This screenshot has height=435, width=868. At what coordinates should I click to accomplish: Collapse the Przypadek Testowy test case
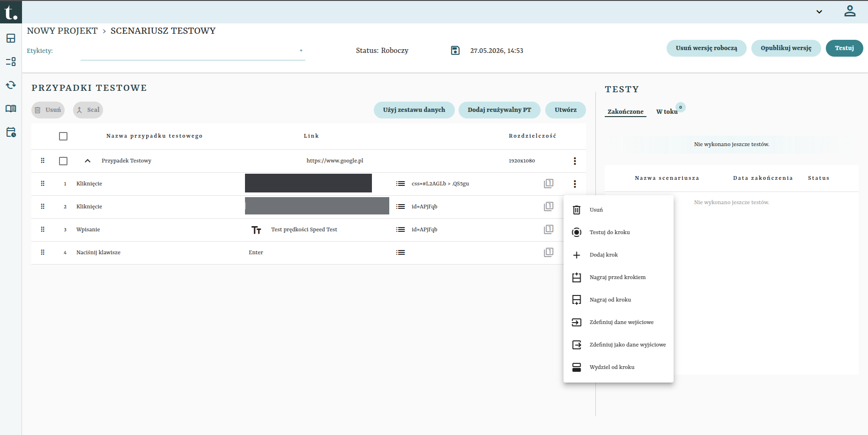(x=88, y=161)
